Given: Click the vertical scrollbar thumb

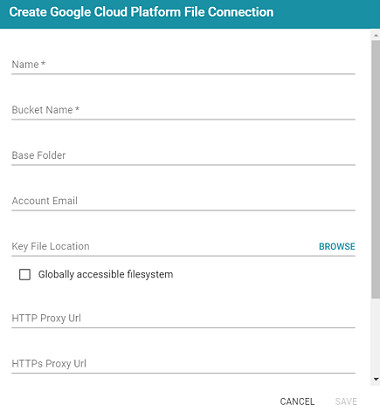Looking at the screenshot, I should pyautogui.click(x=376, y=169).
